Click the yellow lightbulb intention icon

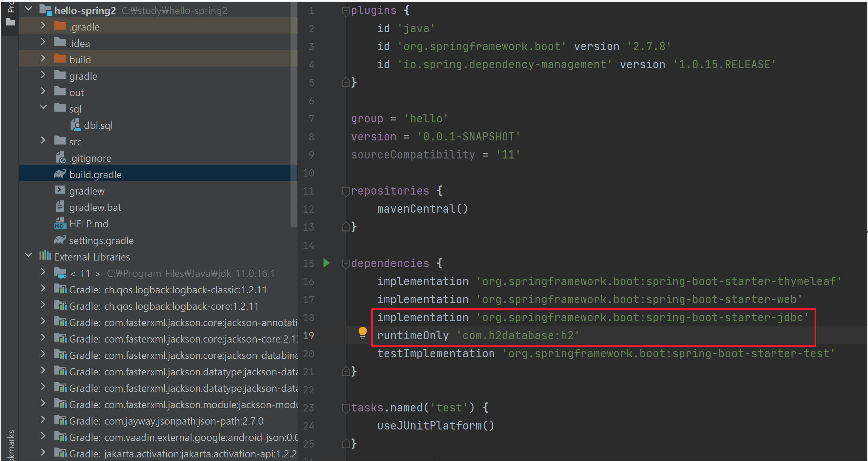coord(362,332)
